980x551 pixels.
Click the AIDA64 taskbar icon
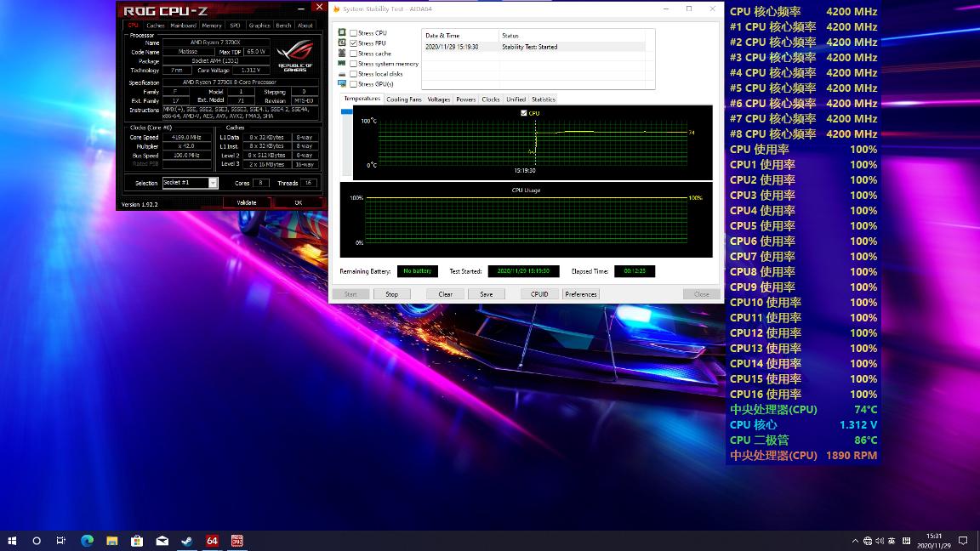212,541
